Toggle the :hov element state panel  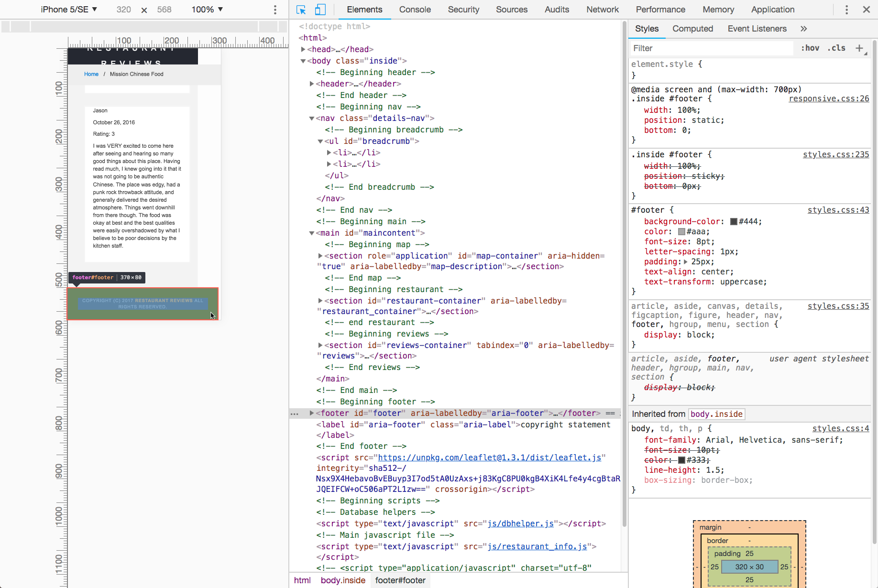[810, 48]
